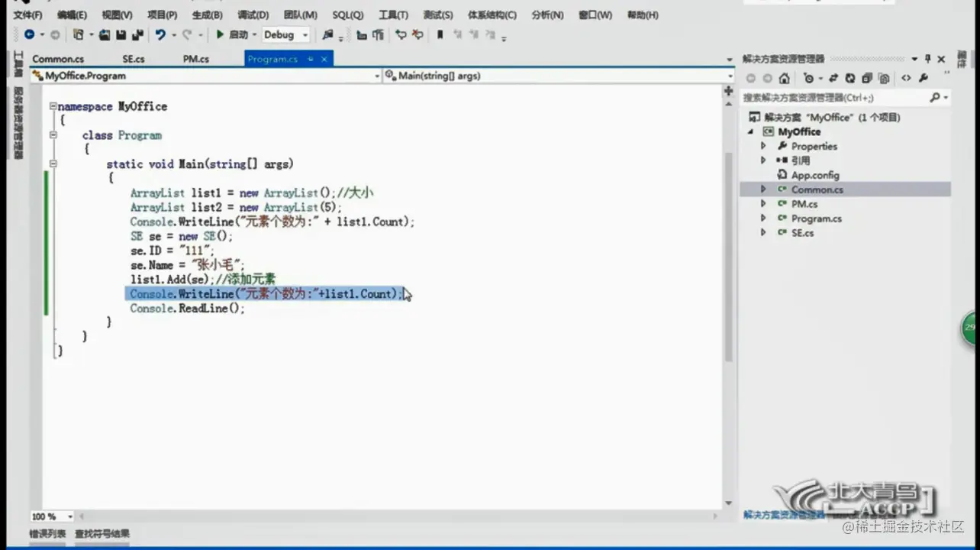Open the 调试(D) menu

pos(253,15)
